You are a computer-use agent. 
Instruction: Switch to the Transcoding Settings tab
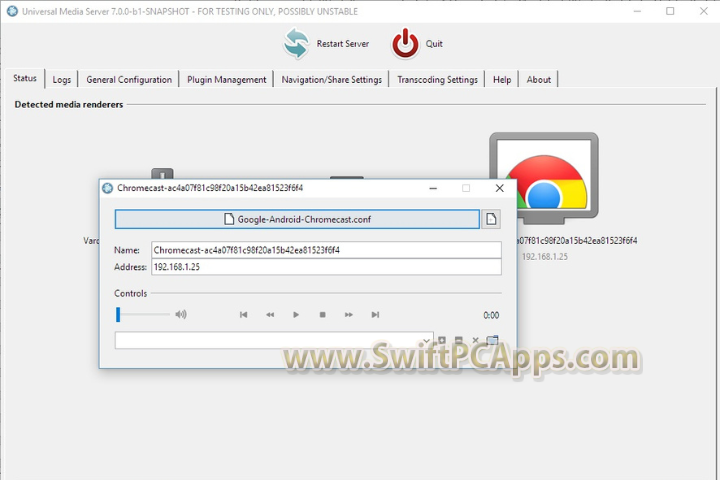coord(437,79)
